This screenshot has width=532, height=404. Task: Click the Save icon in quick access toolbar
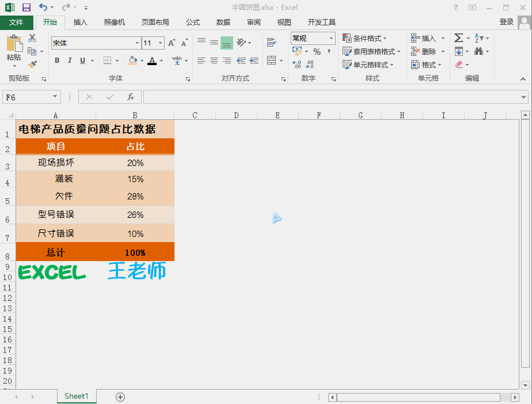pos(26,7)
